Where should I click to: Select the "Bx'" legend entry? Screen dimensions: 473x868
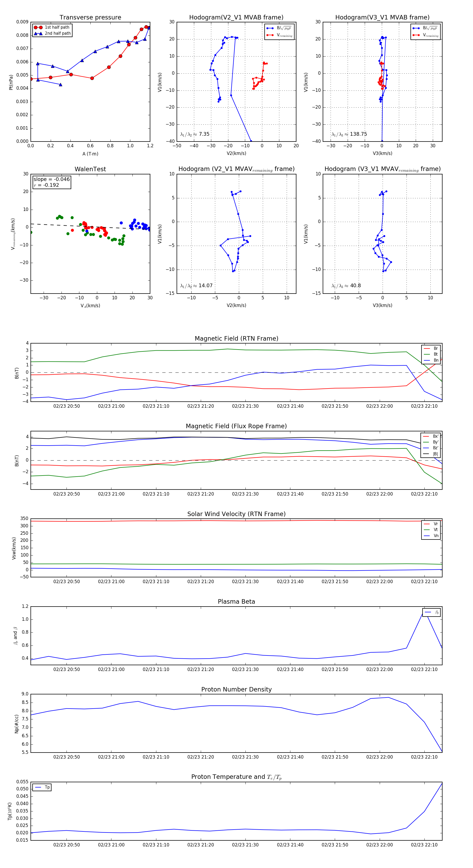431,436
